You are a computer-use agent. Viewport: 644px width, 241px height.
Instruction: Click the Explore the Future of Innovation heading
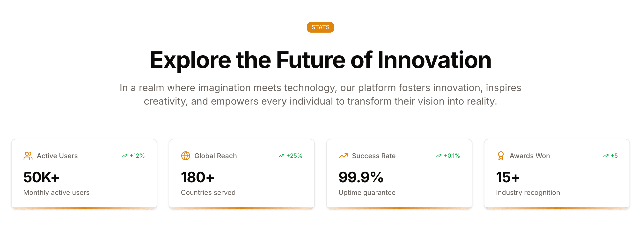click(321, 60)
